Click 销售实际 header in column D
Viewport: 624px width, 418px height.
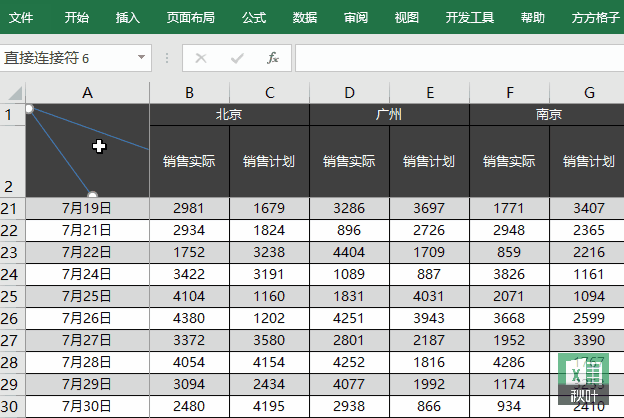(349, 161)
